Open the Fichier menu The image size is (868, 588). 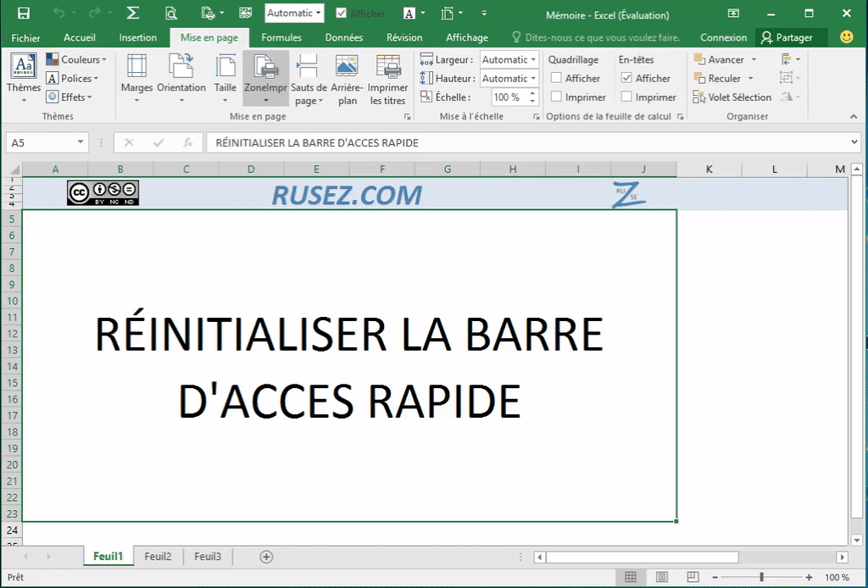click(x=25, y=37)
